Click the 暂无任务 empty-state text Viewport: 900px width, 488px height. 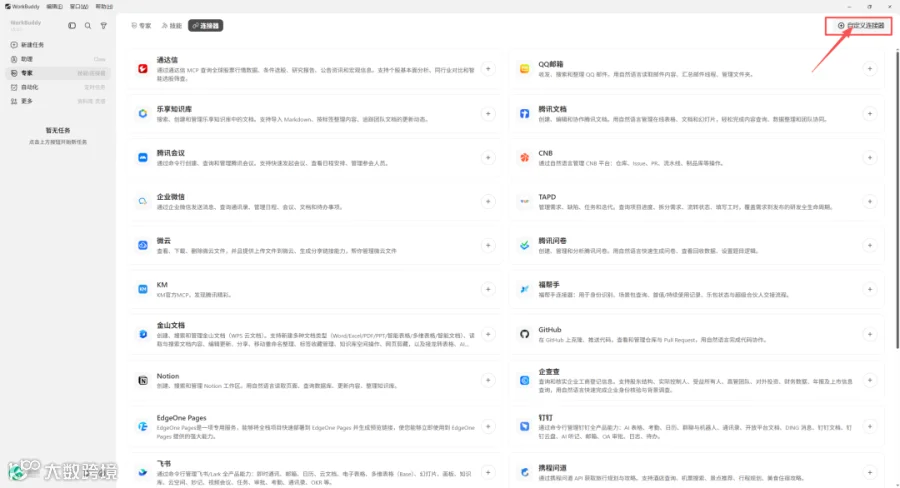[58, 130]
